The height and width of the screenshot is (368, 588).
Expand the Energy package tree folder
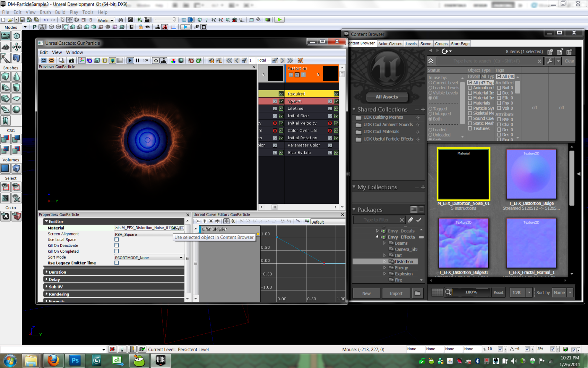coord(384,268)
